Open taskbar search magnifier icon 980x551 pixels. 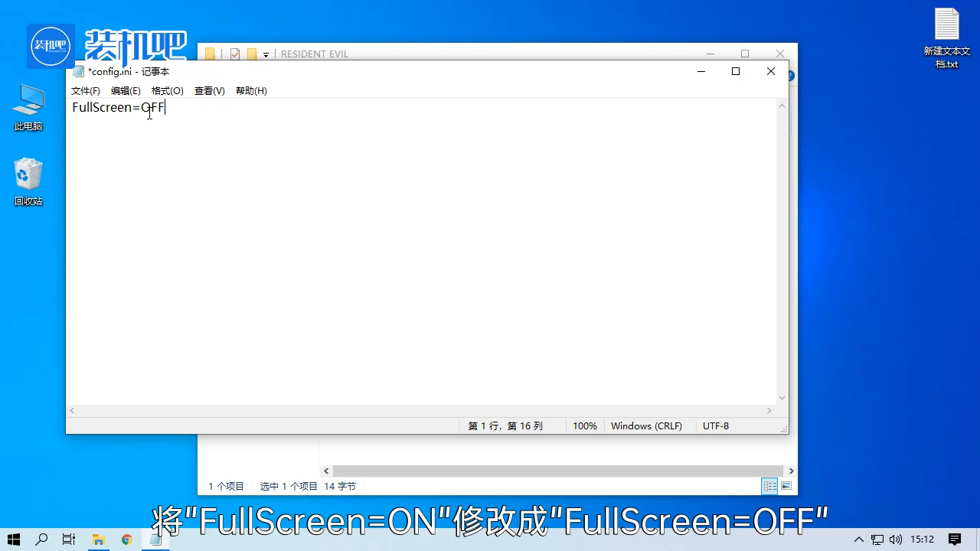pyautogui.click(x=42, y=540)
